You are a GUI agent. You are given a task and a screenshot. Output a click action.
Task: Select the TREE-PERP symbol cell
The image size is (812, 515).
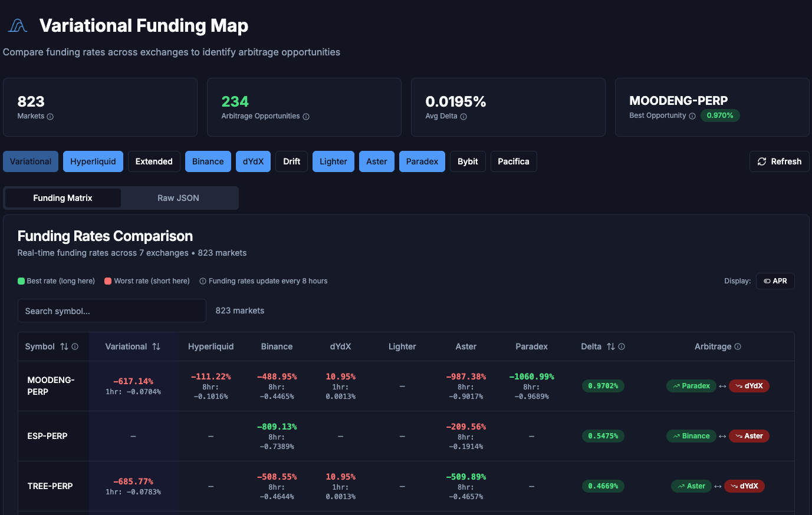click(50, 486)
